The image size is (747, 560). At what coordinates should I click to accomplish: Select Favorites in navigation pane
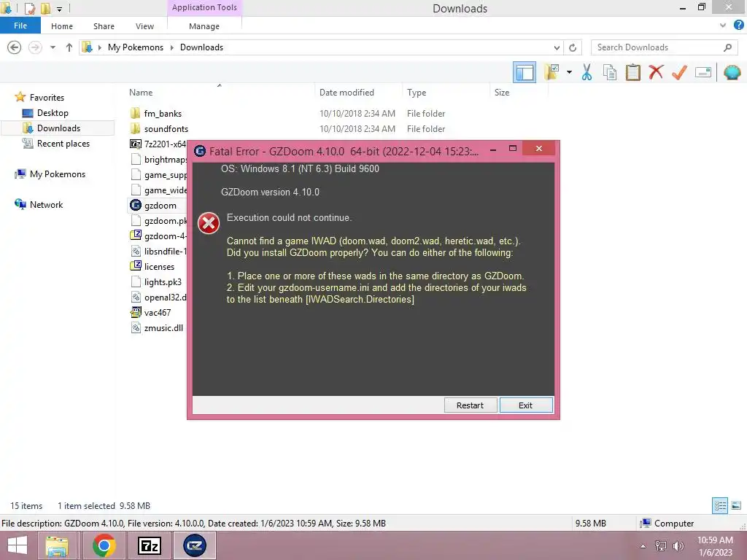point(46,97)
